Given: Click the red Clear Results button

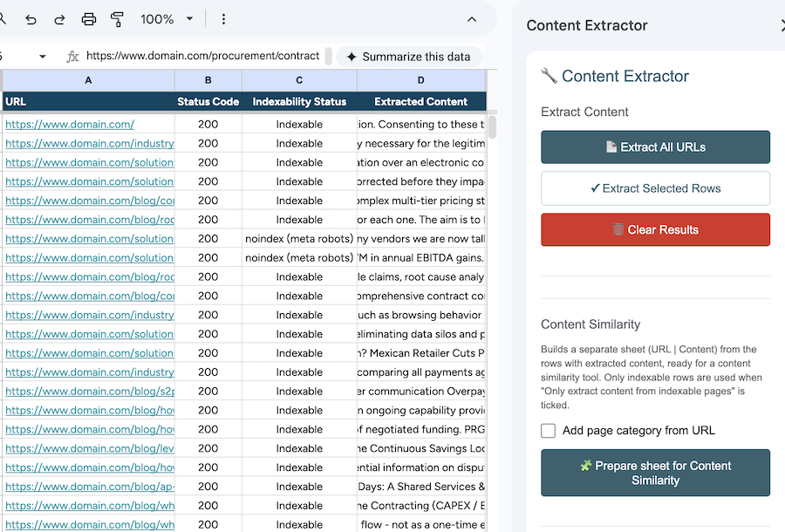Looking at the screenshot, I should (655, 229).
